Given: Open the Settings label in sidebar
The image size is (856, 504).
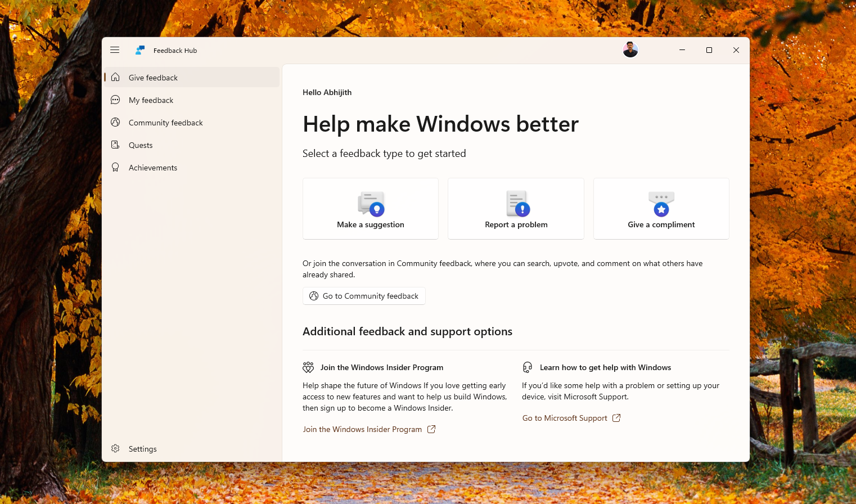Looking at the screenshot, I should point(143,449).
